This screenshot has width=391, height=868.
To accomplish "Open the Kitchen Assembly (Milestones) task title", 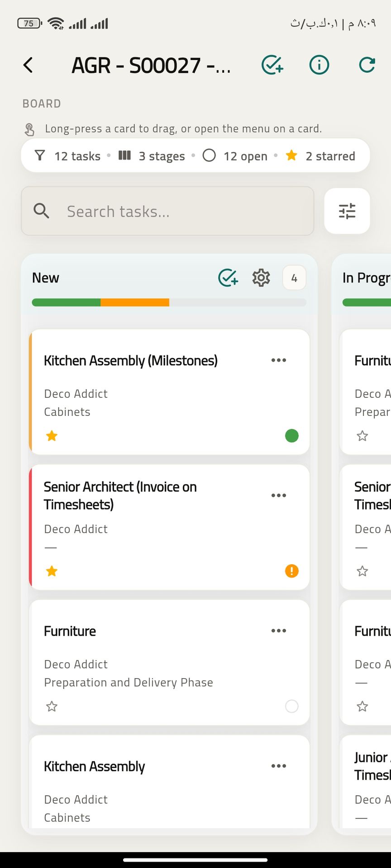I will click(131, 361).
